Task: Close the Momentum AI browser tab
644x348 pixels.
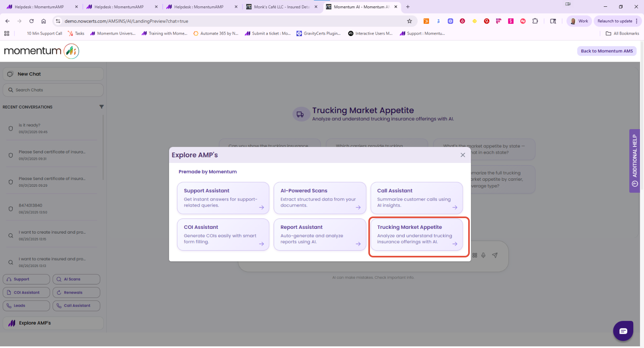Action: click(396, 7)
